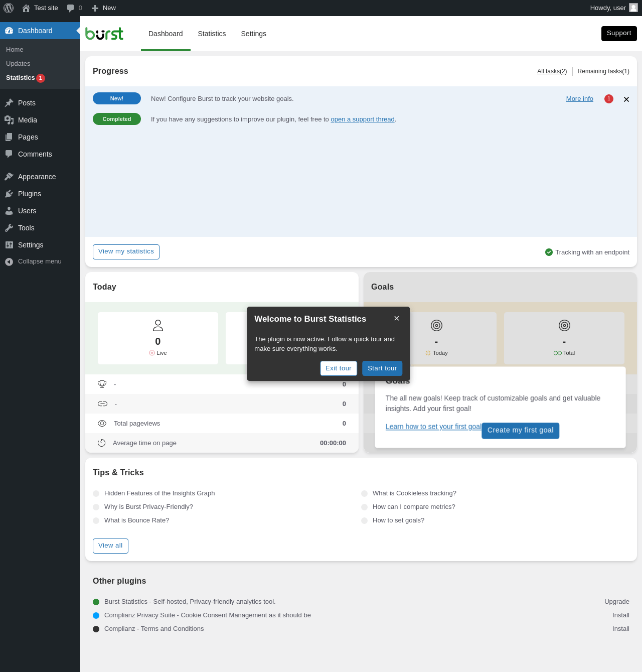Switch to the Burst Dashboard tab

[x=166, y=34]
